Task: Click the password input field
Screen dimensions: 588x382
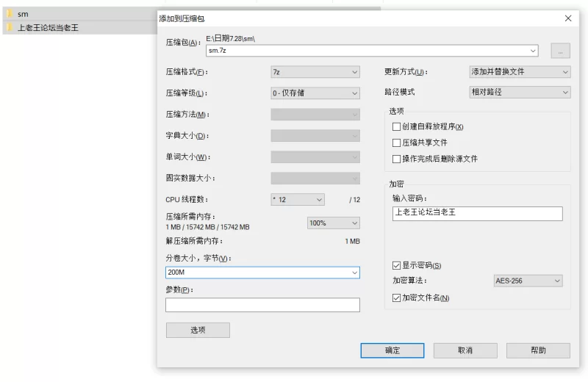Action: [x=477, y=213]
